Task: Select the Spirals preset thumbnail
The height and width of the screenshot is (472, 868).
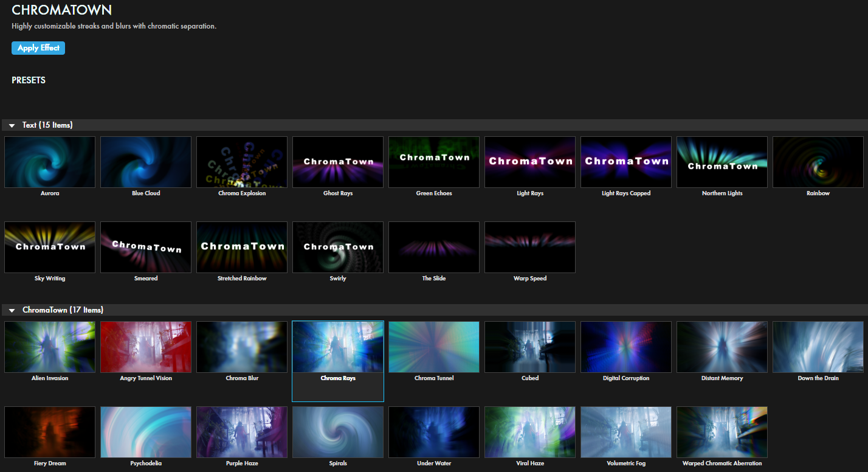Action: click(338, 432)
